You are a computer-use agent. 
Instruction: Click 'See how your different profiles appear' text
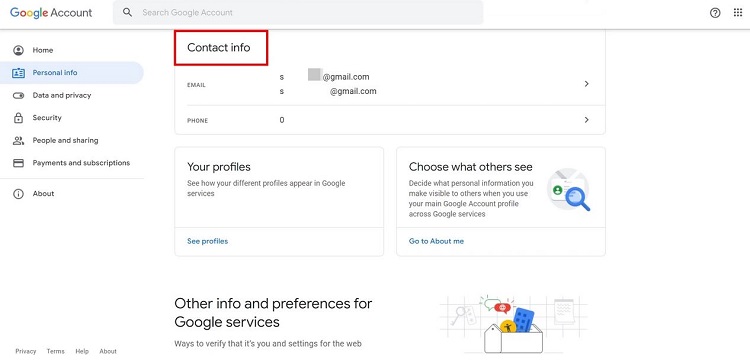[266, 188]
